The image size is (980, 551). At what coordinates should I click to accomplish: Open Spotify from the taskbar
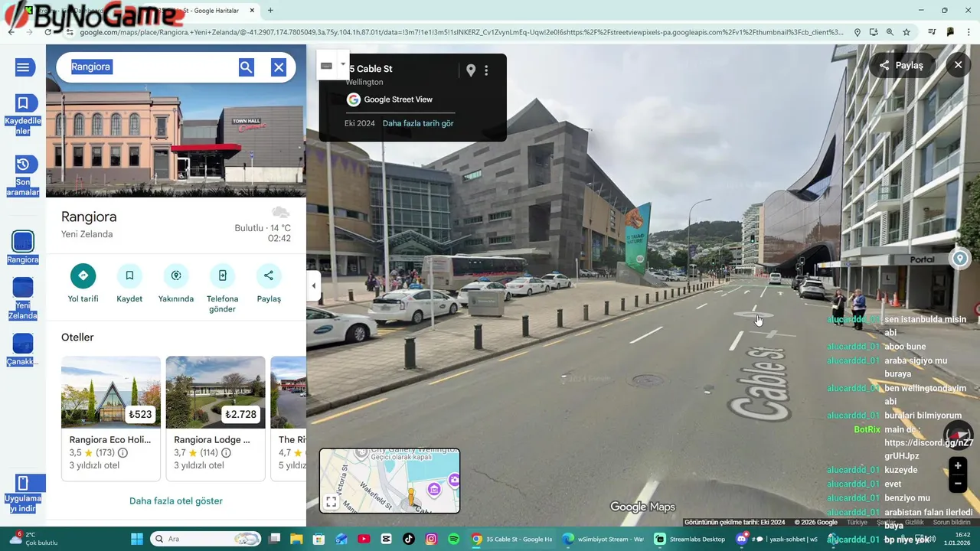453,539
